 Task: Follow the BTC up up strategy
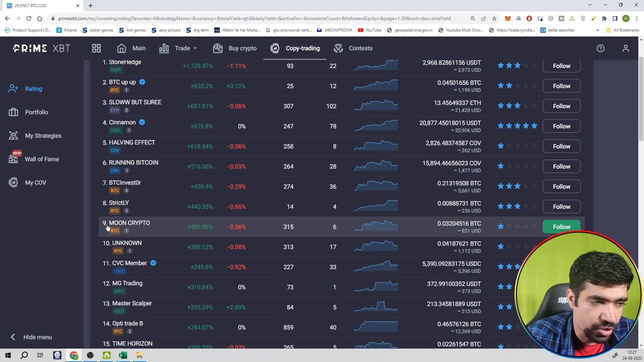561,86
